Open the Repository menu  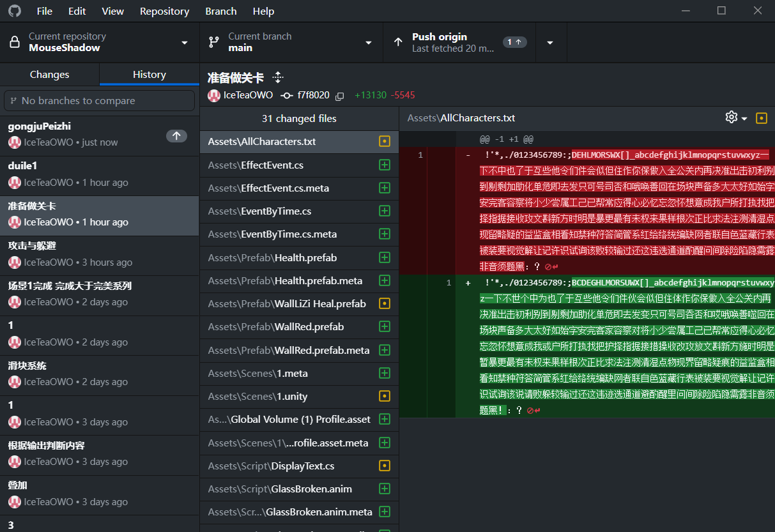[164, 11]
